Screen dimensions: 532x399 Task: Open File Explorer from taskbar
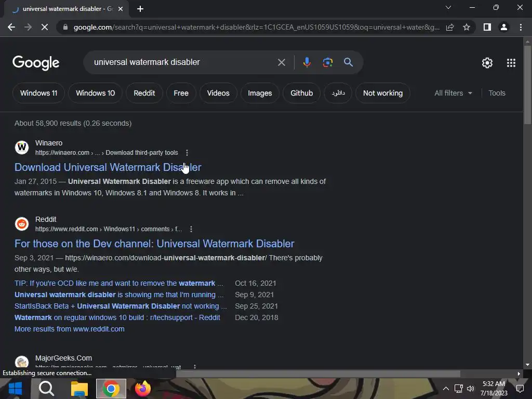point(79,389)
